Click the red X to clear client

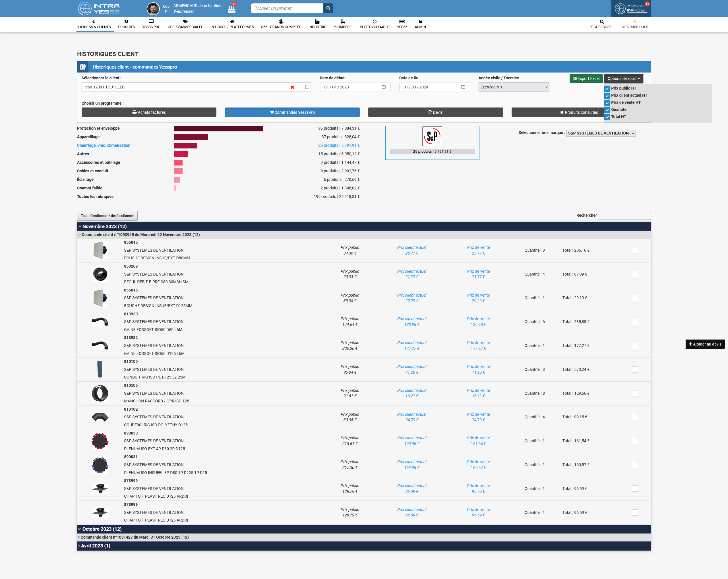tap(292, 87)
